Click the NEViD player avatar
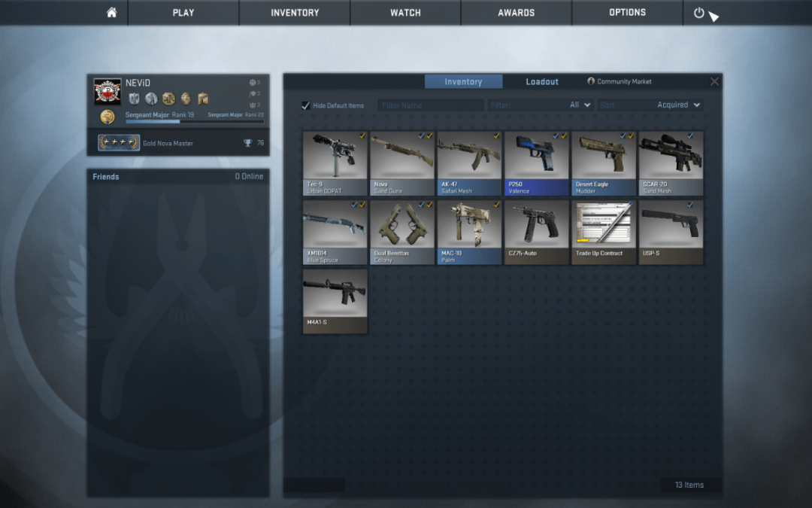Screen dimensions: 812x508 [x=108, y=92]
